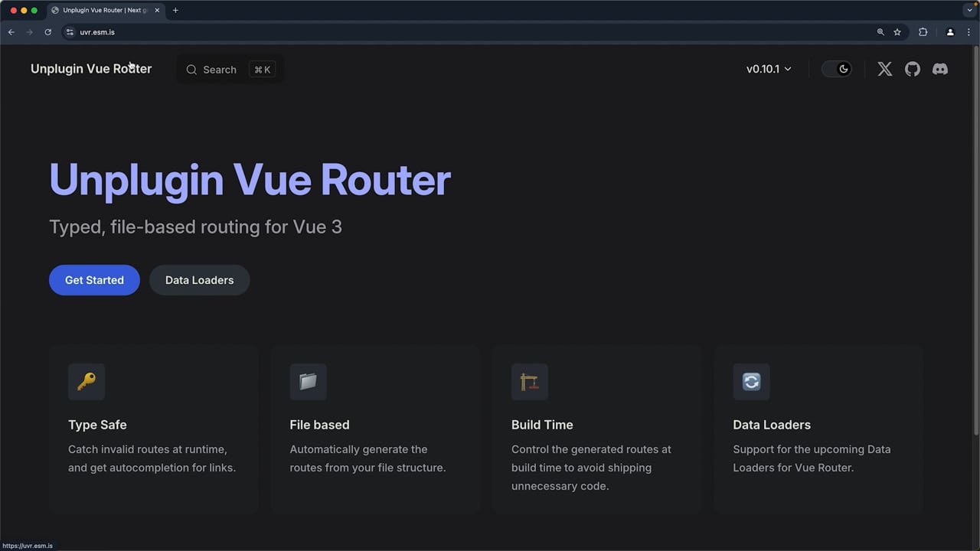Viewport: 980px width, 551px height.
Task: Click the Build Time card heading
Action: coord(542,425)
